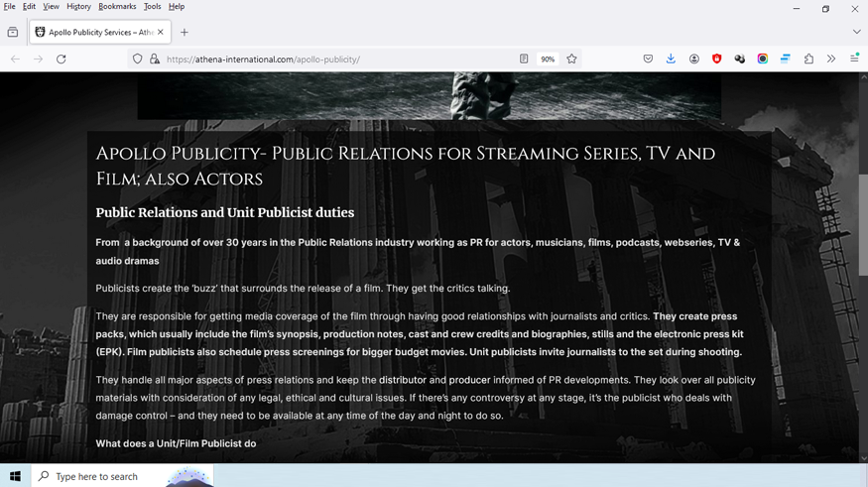868x487 pixels.
Task: Open the Windows Start menu
Action: pos(15,476)
